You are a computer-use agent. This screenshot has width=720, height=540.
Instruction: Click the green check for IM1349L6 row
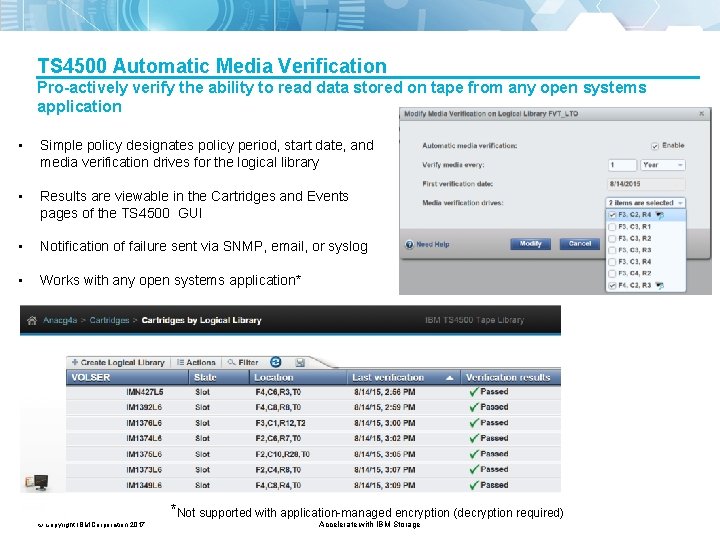474,485
